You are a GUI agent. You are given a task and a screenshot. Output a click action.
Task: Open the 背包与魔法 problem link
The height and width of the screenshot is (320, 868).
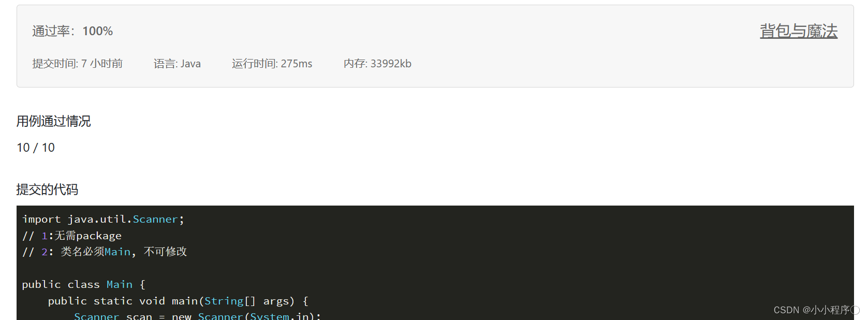(x=798, y=31)
